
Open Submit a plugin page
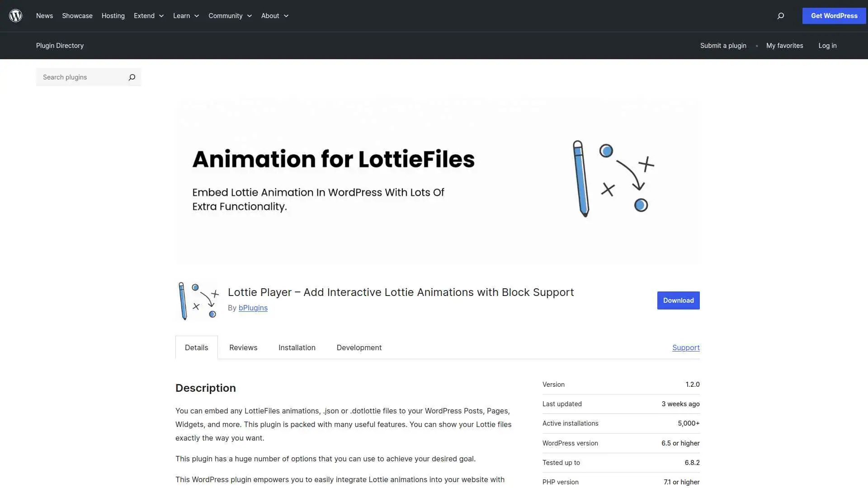click(x=723, y=45)
